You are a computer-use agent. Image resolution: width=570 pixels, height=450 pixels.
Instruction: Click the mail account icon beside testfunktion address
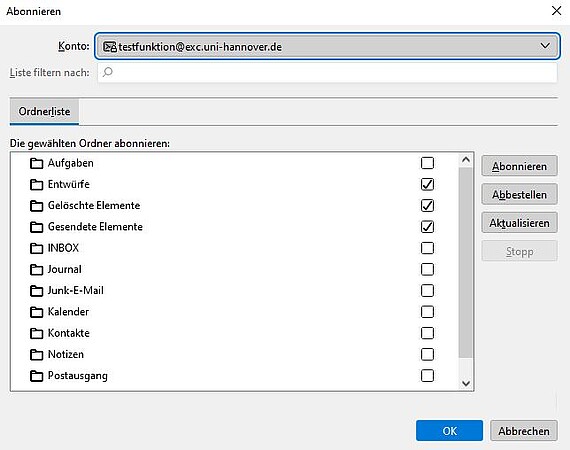tap(110, 47)
